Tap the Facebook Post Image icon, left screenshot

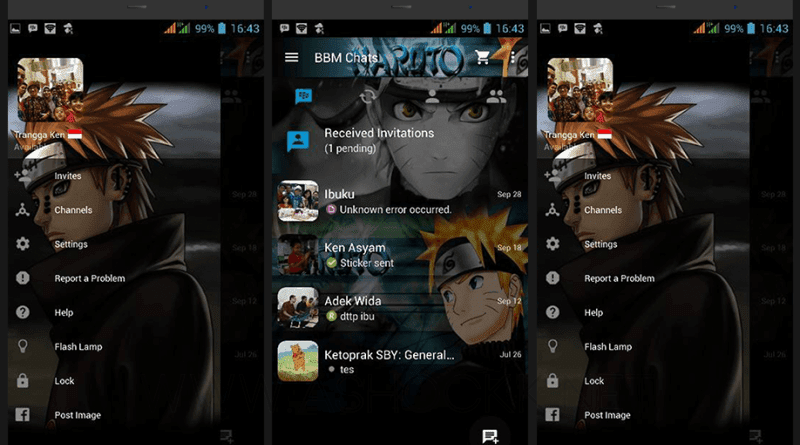point(22,414)
